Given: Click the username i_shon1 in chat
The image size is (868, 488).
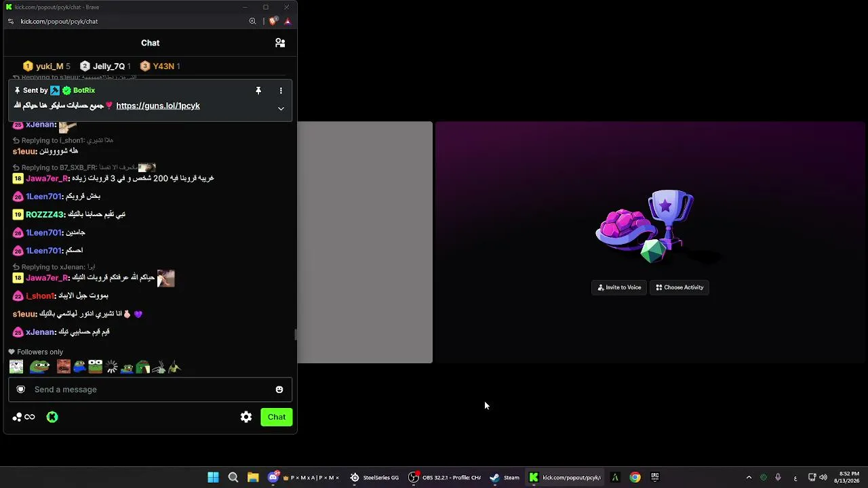Looking at the screenshot, I should click(40, 296).
